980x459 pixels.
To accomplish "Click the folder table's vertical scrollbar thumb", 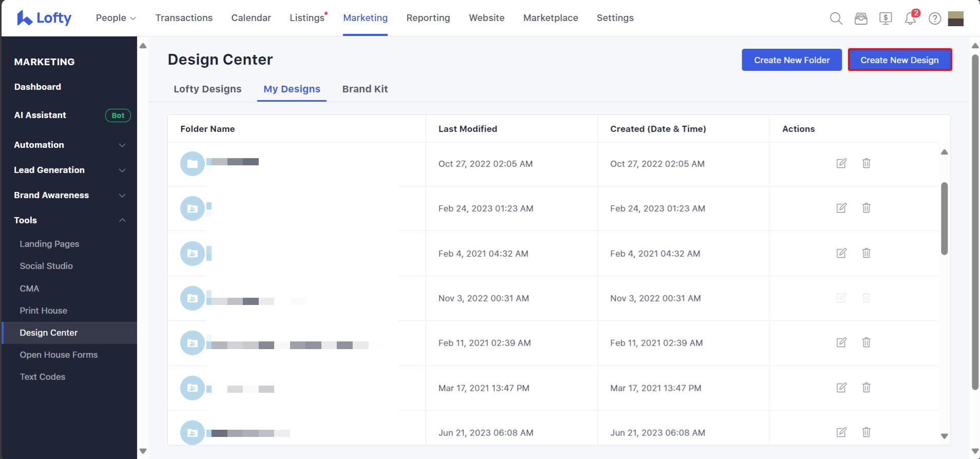I will pyautogui.click(x=944, y=218).
